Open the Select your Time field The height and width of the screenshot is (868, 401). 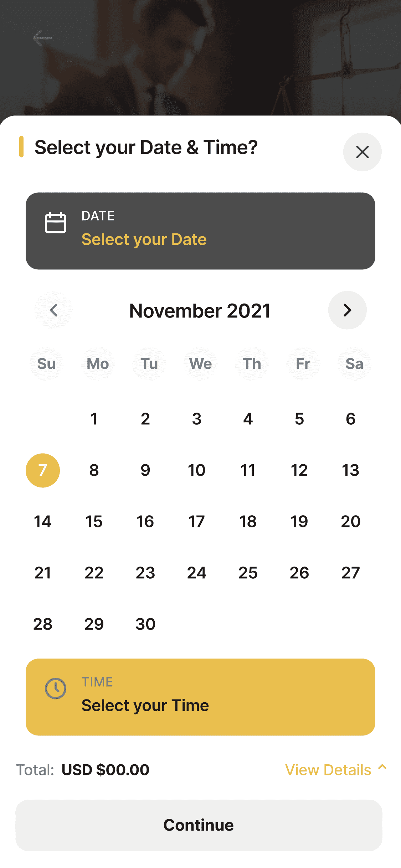[200, 697]
